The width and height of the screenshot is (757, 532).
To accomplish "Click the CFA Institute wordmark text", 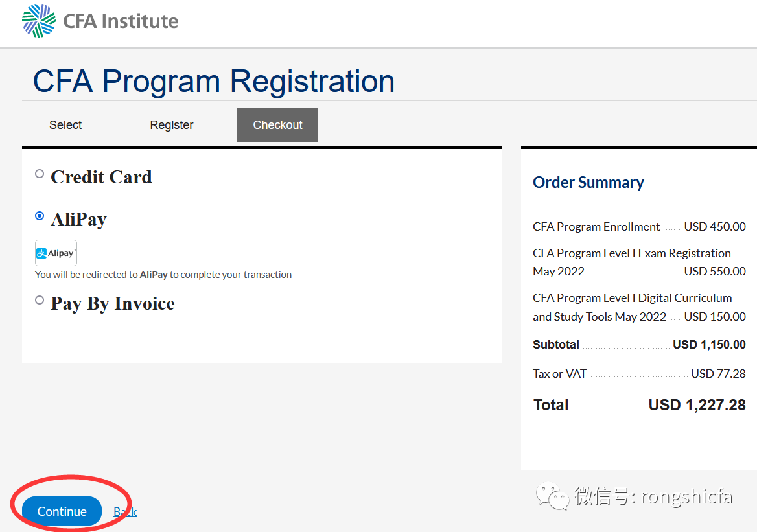I will [121, 21].
